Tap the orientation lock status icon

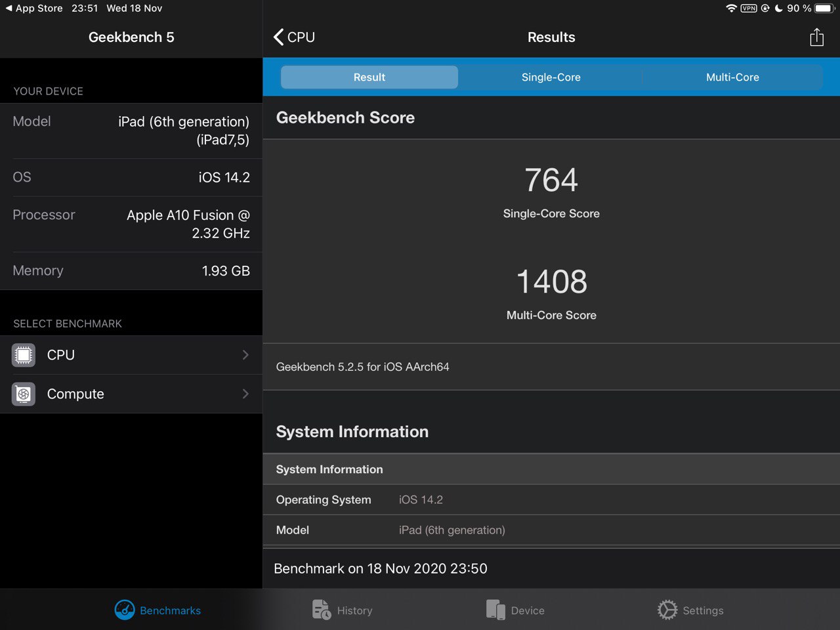click(x=765, y=8)
